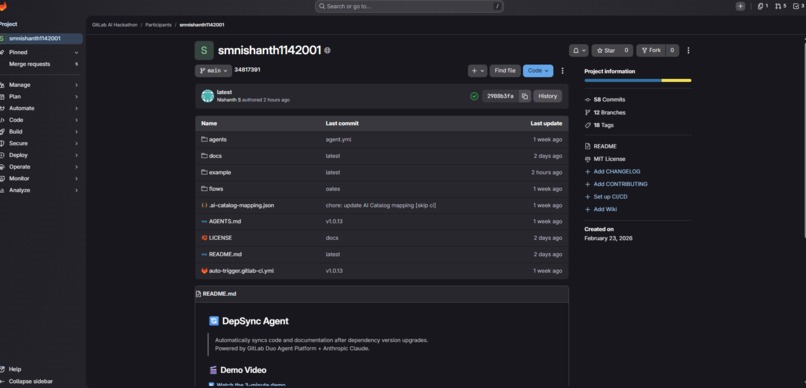Open the Build sidebar menu
Screen dimensions: 806x388
pyautogui.click(x=41, y=132)
